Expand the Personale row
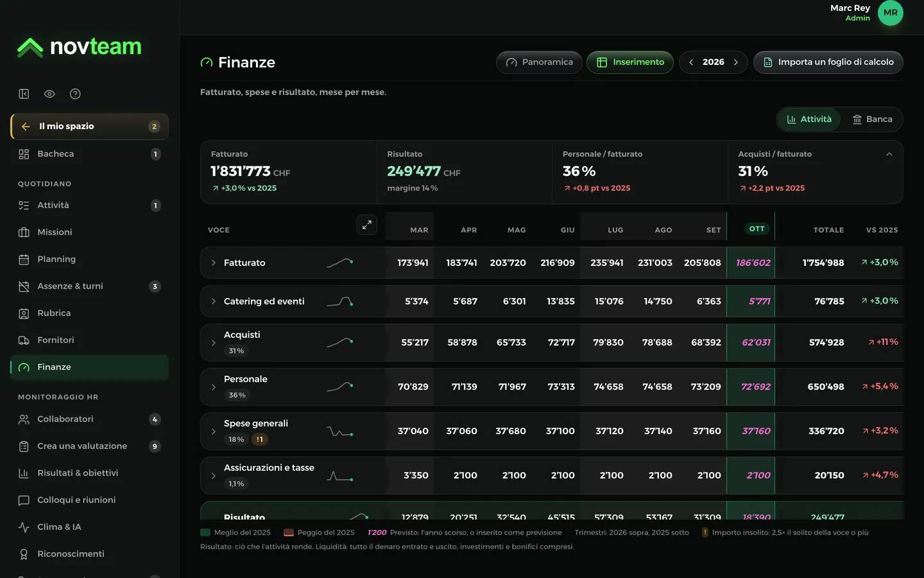 tap(214, 387)
